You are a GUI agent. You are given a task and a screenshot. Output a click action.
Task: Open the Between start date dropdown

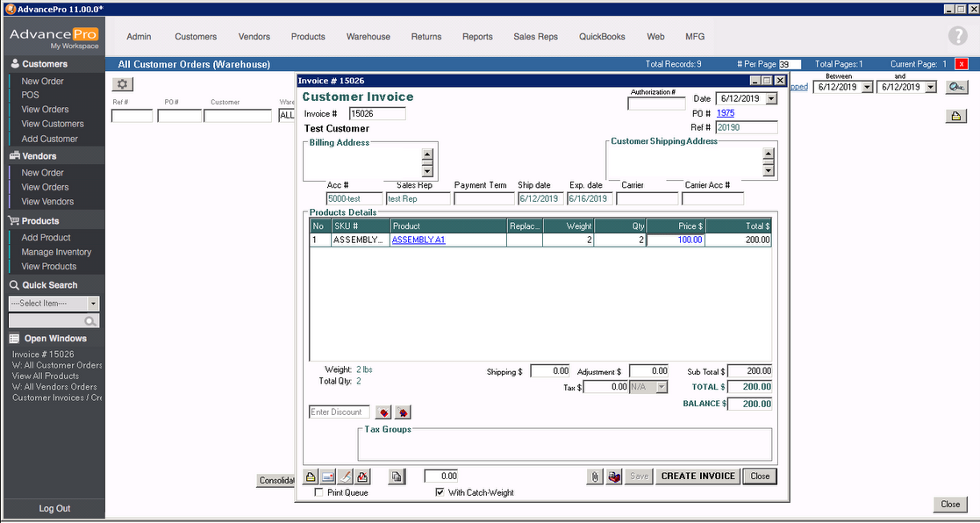pos(867,88)
